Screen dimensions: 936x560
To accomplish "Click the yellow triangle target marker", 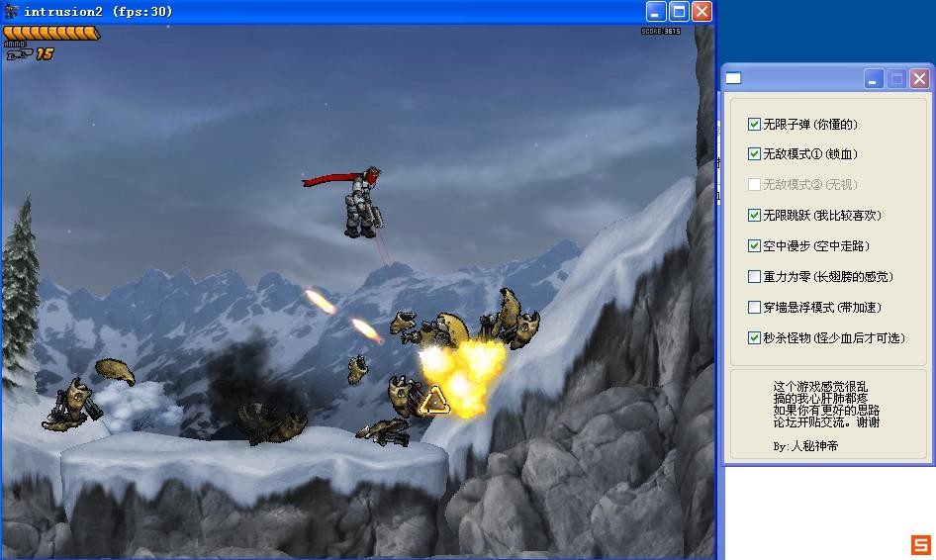I will (x=433, y=401).
